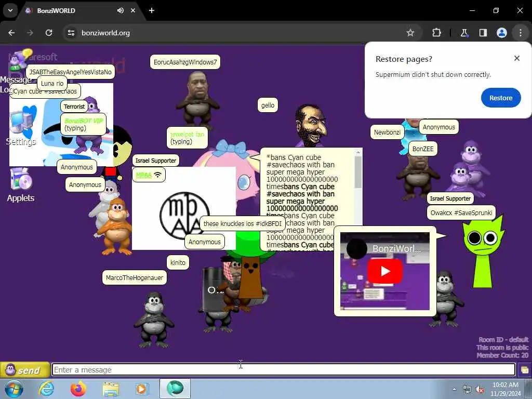Open the network tray icon
532x399 pixels.
[x=467, y=390]
